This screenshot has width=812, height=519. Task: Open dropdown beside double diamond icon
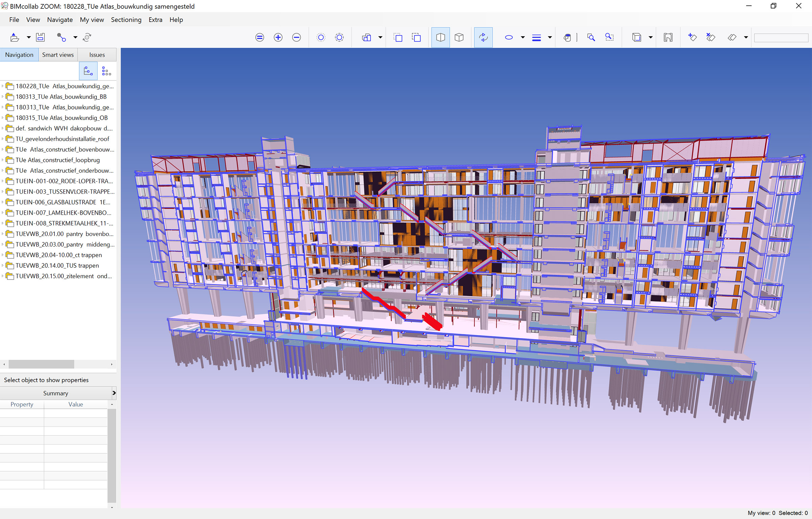[746, 38]
